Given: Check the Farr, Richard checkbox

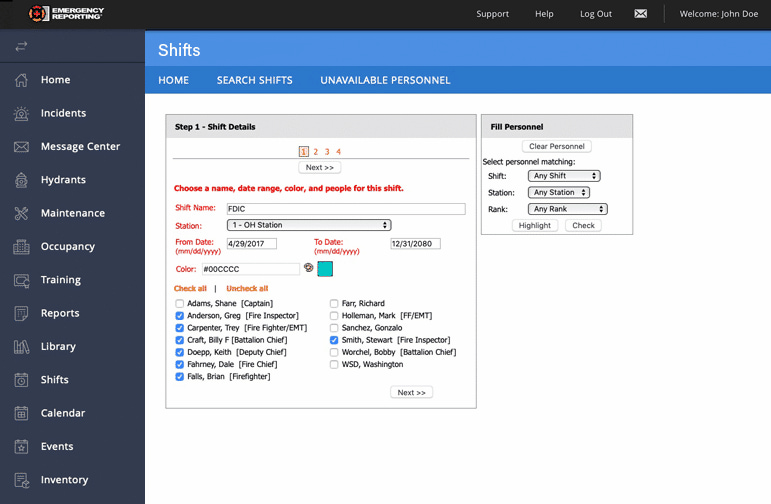Looking at the screenshot, I should pyautogui.click(x=334, y=303).
